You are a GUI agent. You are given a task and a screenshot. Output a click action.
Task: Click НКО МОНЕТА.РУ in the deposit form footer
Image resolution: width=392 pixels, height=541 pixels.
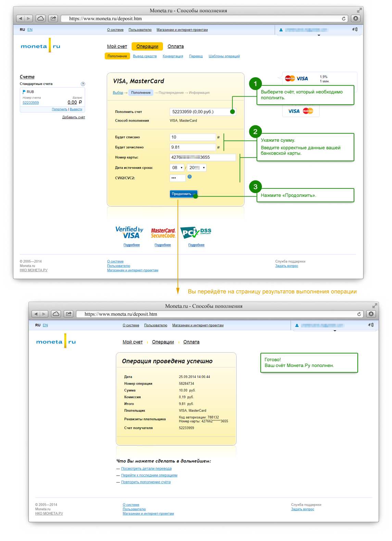coord(34,270)
